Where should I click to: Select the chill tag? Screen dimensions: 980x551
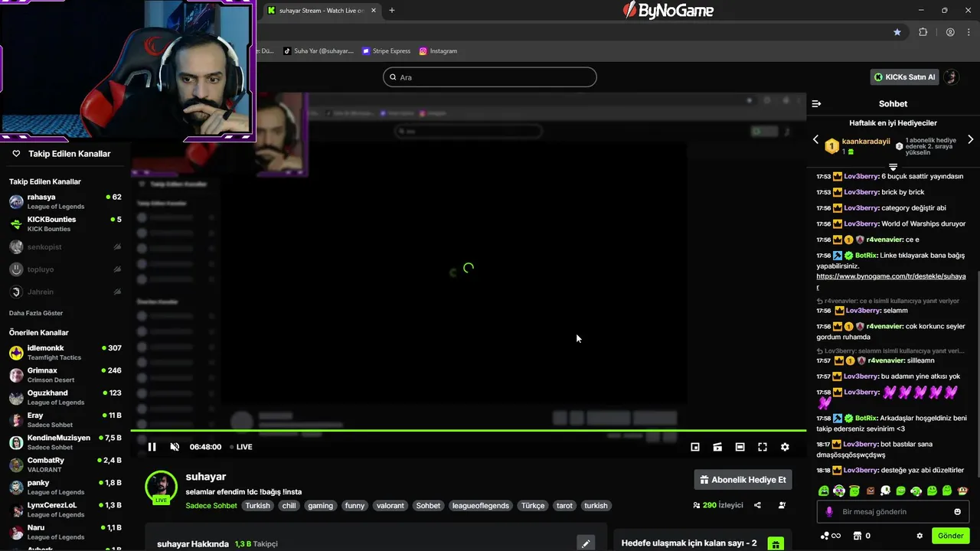pyautogui.click(x=289, y=506)
